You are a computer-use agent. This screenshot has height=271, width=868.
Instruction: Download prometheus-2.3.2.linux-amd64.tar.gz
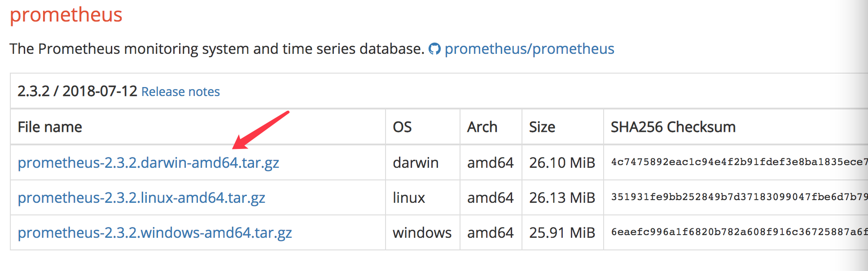point(141,197)
